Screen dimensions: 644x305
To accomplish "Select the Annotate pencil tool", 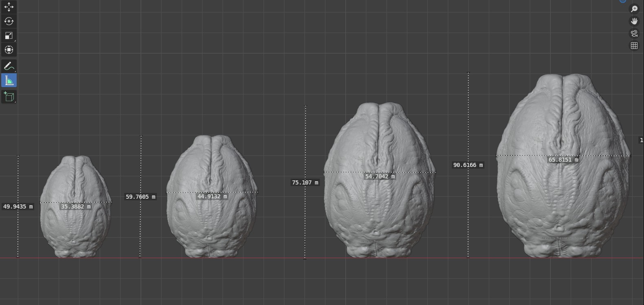I will point(9,66).
